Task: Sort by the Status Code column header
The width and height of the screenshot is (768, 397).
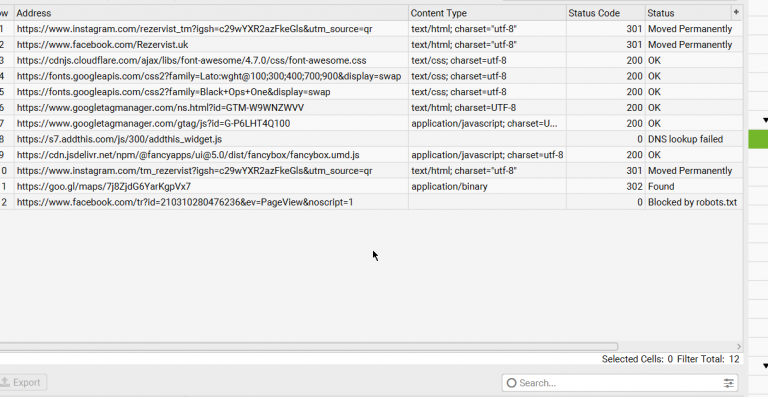Action: [606, 13]
